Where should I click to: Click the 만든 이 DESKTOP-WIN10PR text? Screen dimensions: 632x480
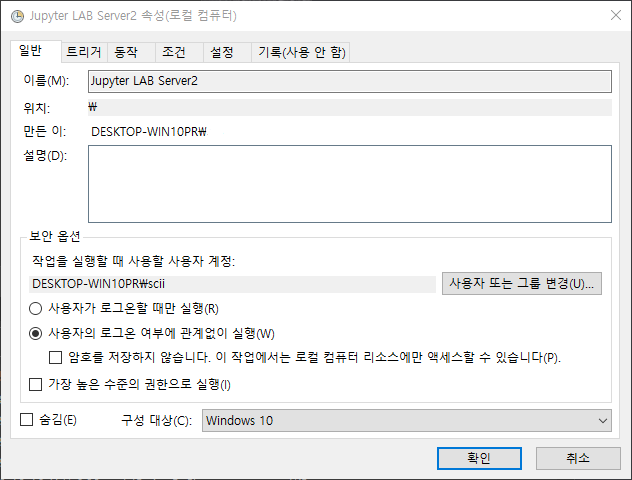pos(149,132)
